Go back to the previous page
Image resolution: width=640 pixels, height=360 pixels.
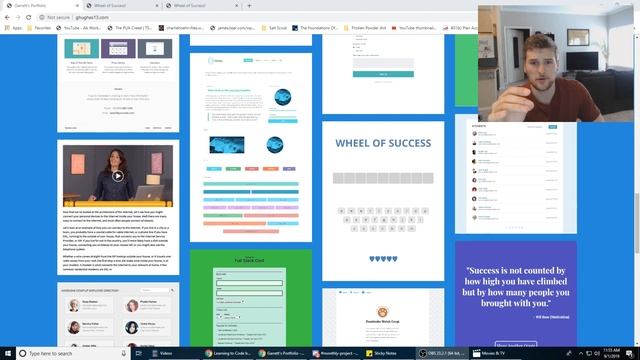[x=7, y=18]
